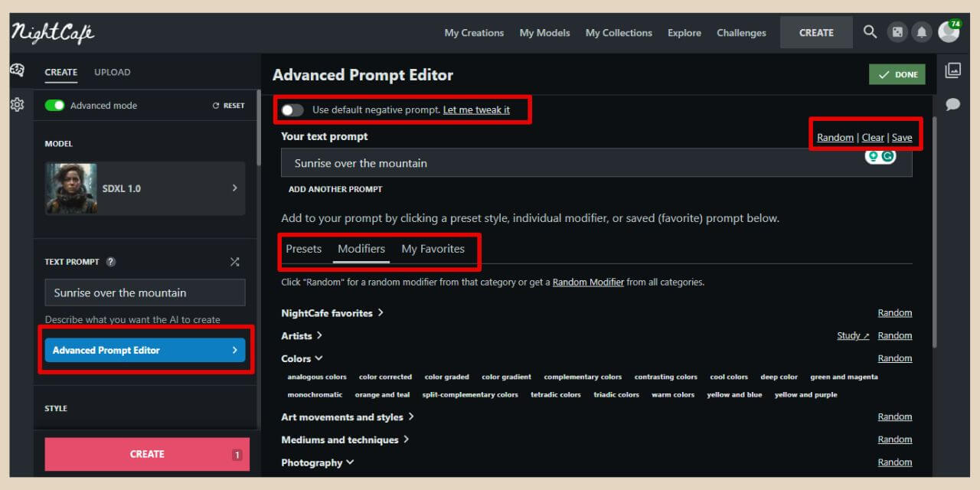980x490 pixels.
Task: Expand the Artists modifier category
Action: coord(302,335)
